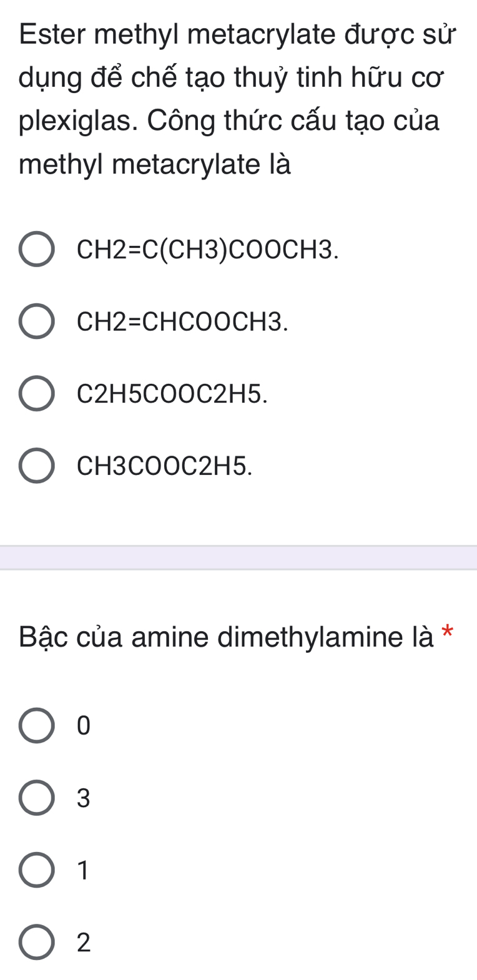This screenshot has height=980, width=477.
Task: Click the CH2=CHCOOCH3 option label text
Action: [x=182, y=322]
